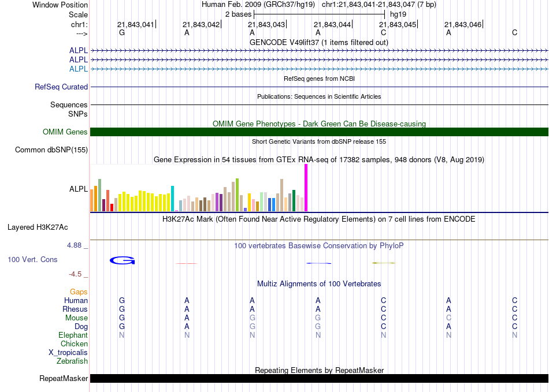Click the ---> strand direction arrow label
Viewport: 549px width, 392px height.
coord(82,33)
